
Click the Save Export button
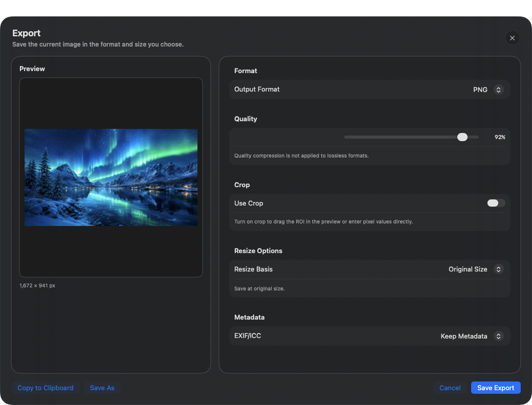click(x=496, y=388)
